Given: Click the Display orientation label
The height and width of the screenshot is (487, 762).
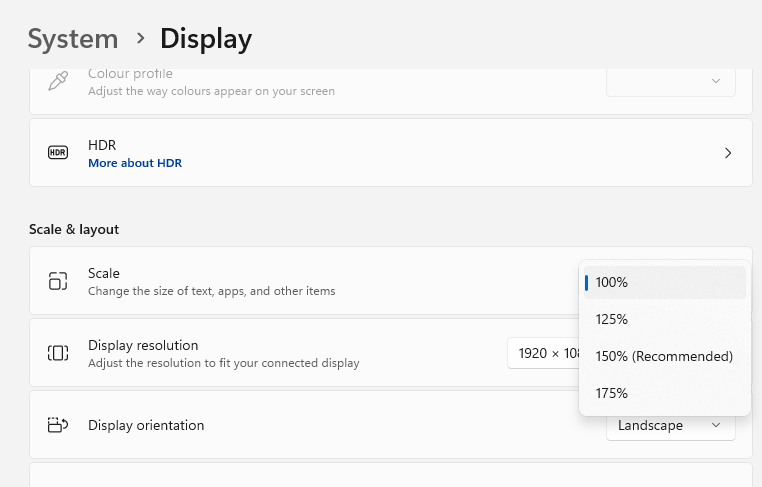Looking at the screenshot, I should click(146, 425).
